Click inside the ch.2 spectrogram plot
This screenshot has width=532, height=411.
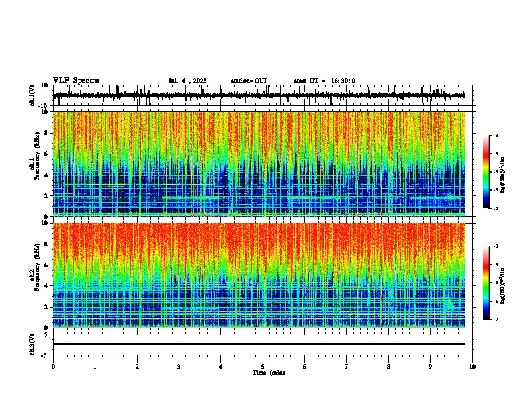[x=259, y=275]
